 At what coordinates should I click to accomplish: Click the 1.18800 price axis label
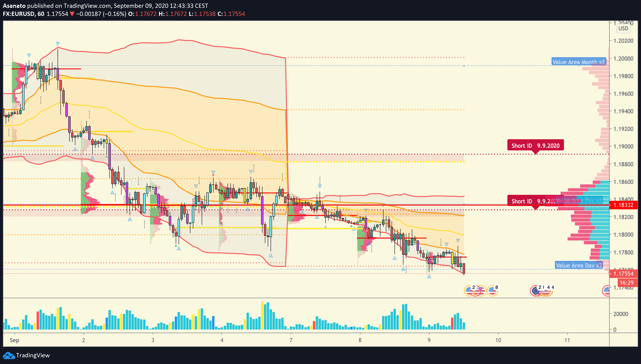(623, 164)
